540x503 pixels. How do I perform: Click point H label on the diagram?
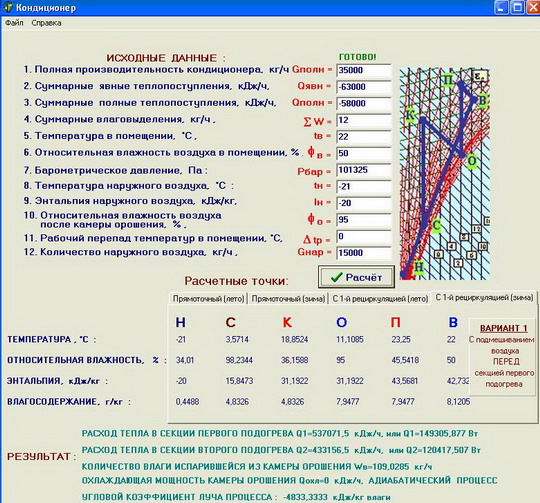click(418, 267)
